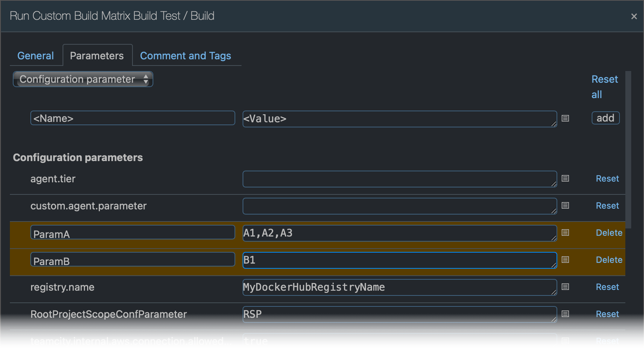Delete the ParamA parameter

click(x=609, y=232)
